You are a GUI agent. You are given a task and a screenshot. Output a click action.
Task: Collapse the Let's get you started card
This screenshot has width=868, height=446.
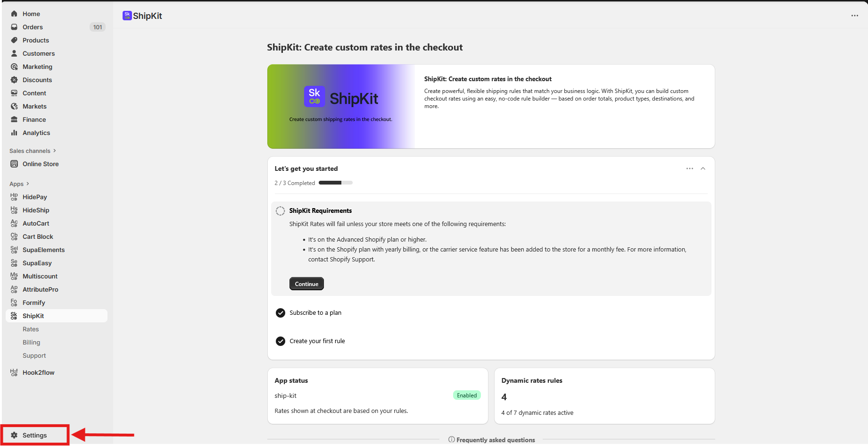tap(703, 168)
